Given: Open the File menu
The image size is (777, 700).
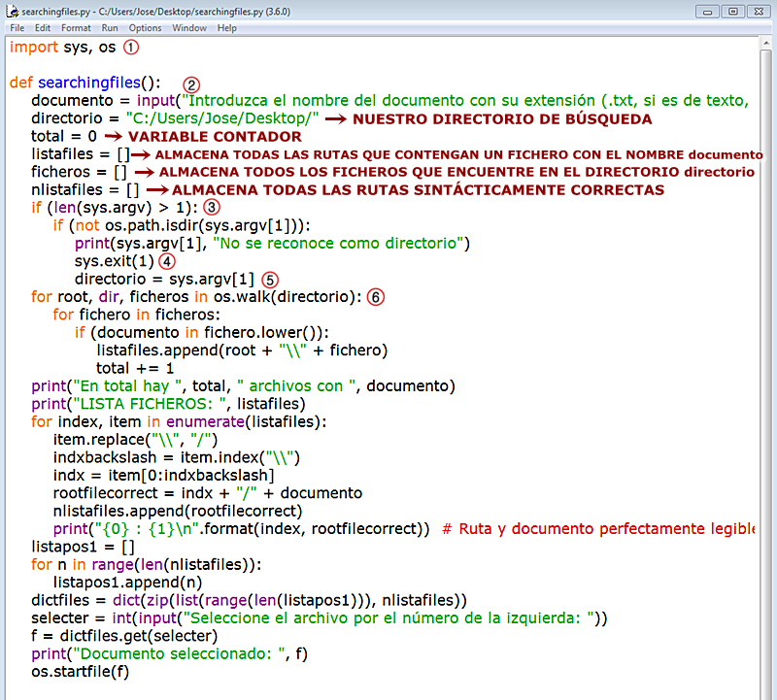Looking at the screenshot, I should tap(17, 28).
